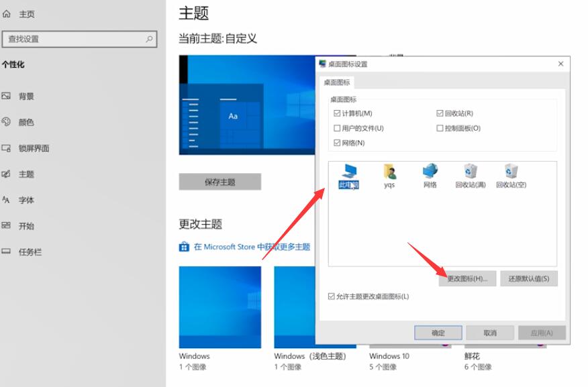
Task: Toggle the 计算机(M) checkbox
Action: click(337, 113)
